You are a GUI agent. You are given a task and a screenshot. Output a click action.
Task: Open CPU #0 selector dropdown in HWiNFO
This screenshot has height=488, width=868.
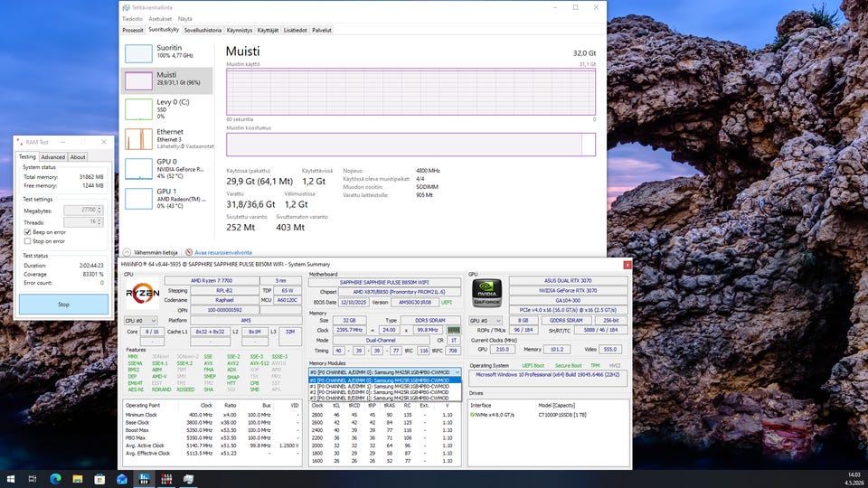point(141,320)
